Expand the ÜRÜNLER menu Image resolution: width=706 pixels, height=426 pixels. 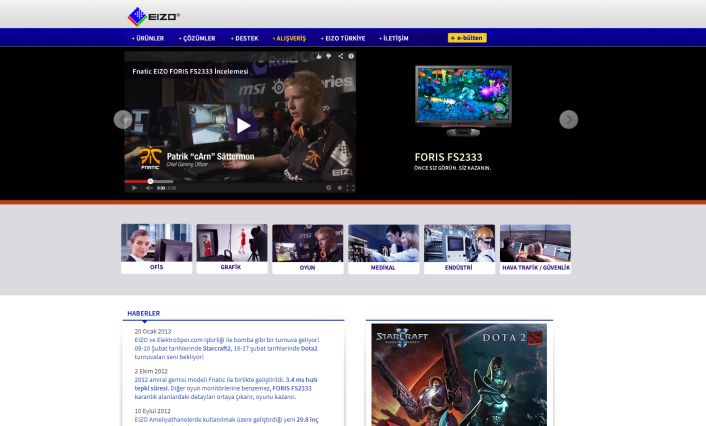[x=148, y=38]
